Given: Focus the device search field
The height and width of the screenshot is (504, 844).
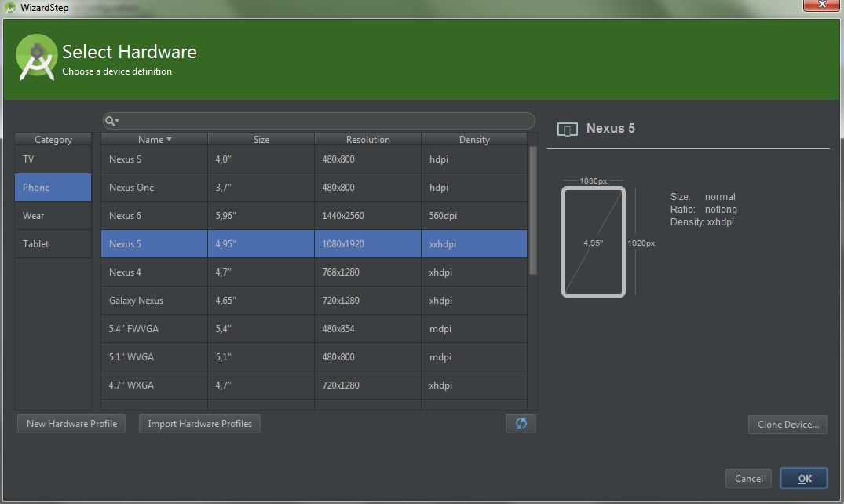Looking at the screenshot, I should (322, 121).
